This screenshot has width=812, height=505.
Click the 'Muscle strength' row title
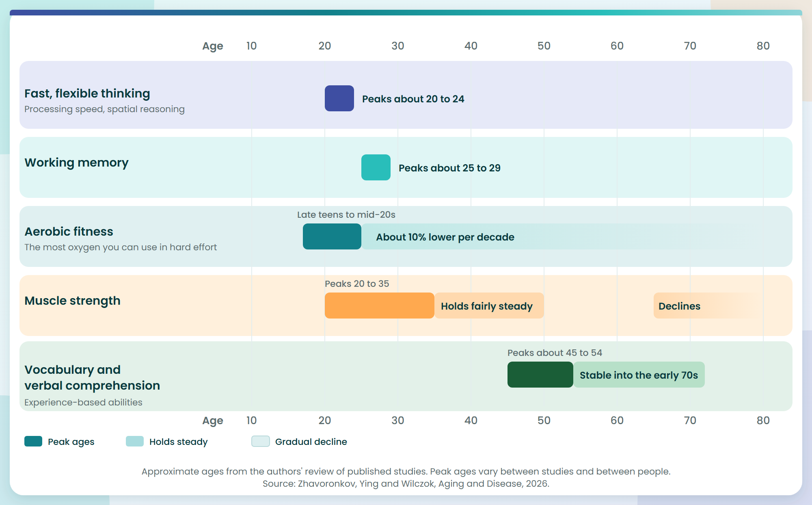pyautogui.click(x=72, y=301)
